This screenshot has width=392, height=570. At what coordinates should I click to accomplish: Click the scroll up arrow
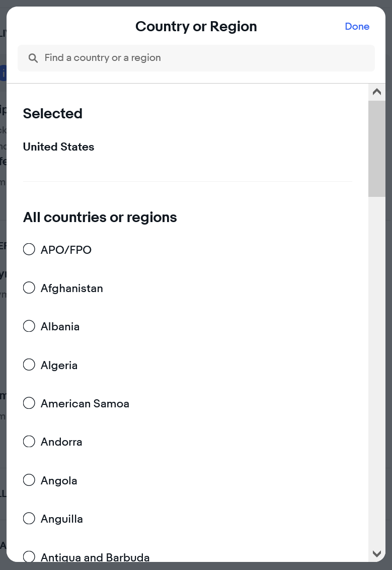coord(377,92)
